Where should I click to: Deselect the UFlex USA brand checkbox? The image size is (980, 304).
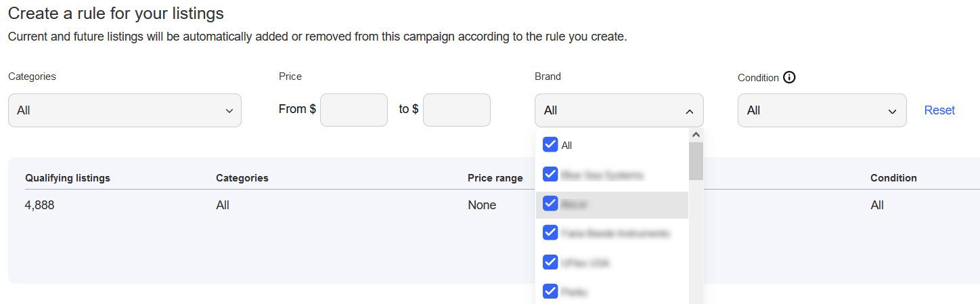pyautogui.click(x=550, y=262)
